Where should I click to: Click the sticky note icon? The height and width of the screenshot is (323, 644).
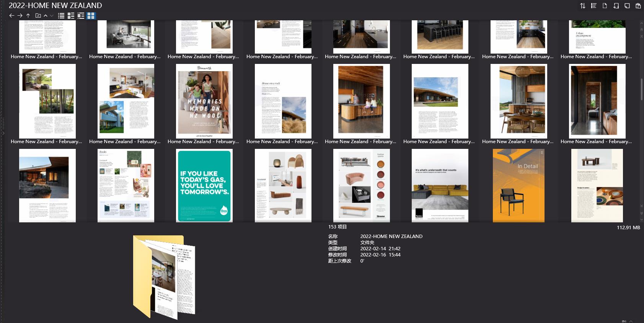(627, 6)
